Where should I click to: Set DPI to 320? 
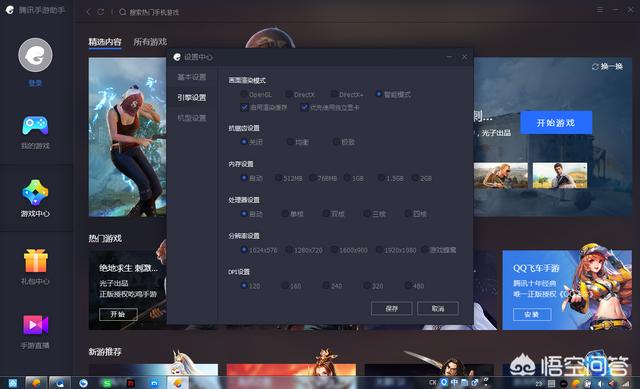point(367,285)
